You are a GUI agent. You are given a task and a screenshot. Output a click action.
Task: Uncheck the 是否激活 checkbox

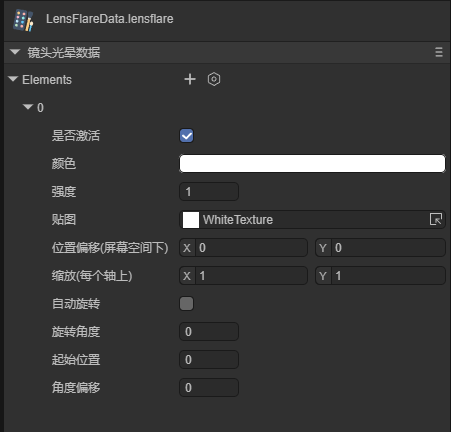pyautogui.click(x=187, y=136)
